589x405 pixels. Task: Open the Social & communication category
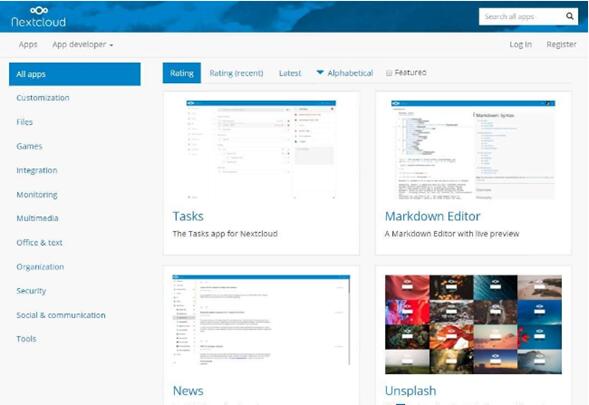[x=61, y=315]
